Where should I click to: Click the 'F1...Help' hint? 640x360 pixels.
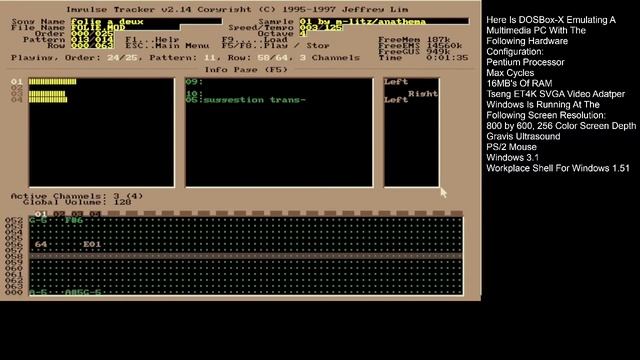coord(152,40)
